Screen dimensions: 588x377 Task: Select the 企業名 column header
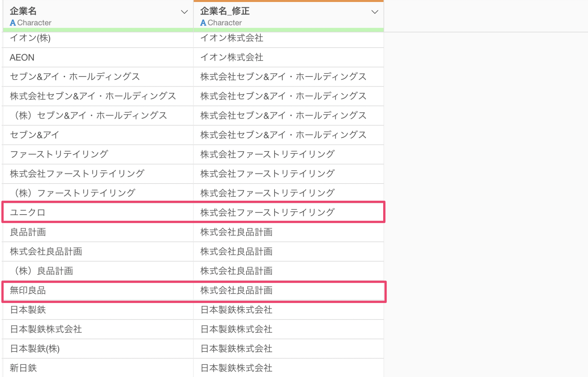coord(23,11)
